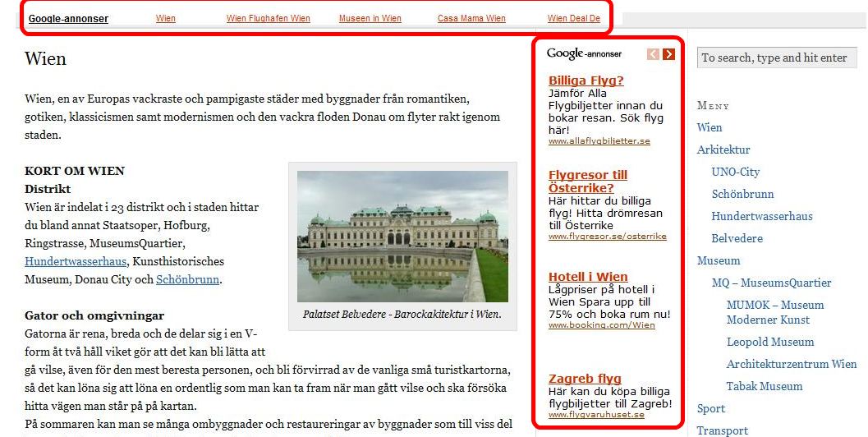Click the Palatset Belvedere image caption

tap(402, 314)
